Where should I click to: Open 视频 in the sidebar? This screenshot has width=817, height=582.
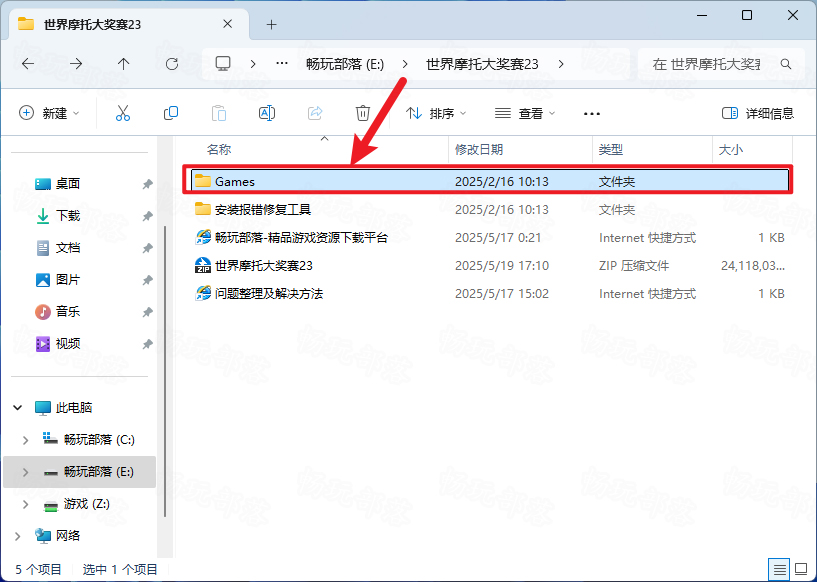(68, 343)
